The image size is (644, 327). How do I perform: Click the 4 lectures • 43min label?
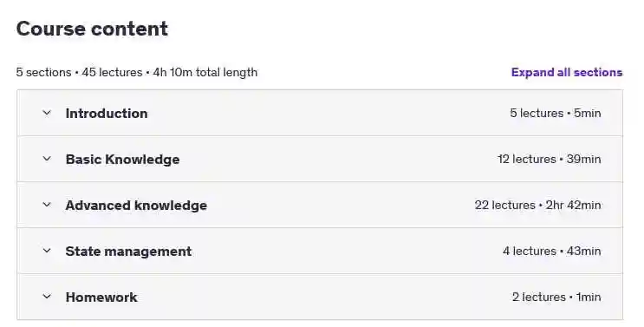[x=551, y=251]
